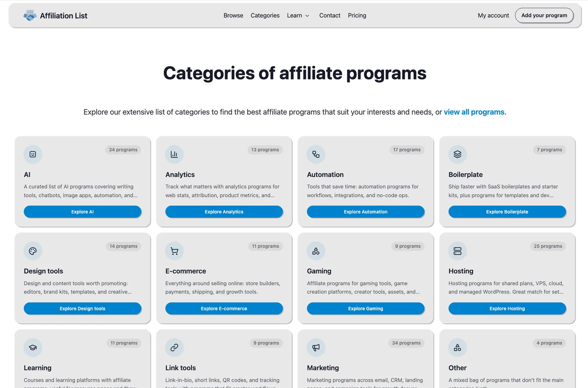
Task: Click the Gaming shapes icon
Action: (x=316, y=251)
